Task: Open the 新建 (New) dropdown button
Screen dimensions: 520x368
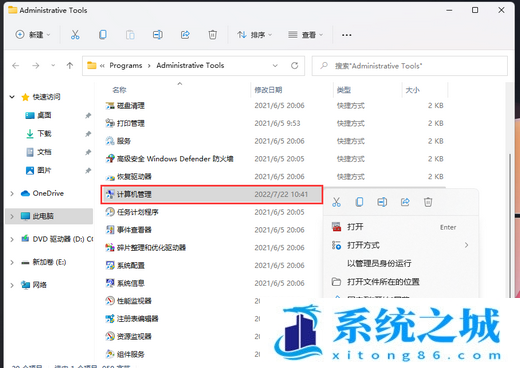Action: pyautogui.click(x=33, y=35)
